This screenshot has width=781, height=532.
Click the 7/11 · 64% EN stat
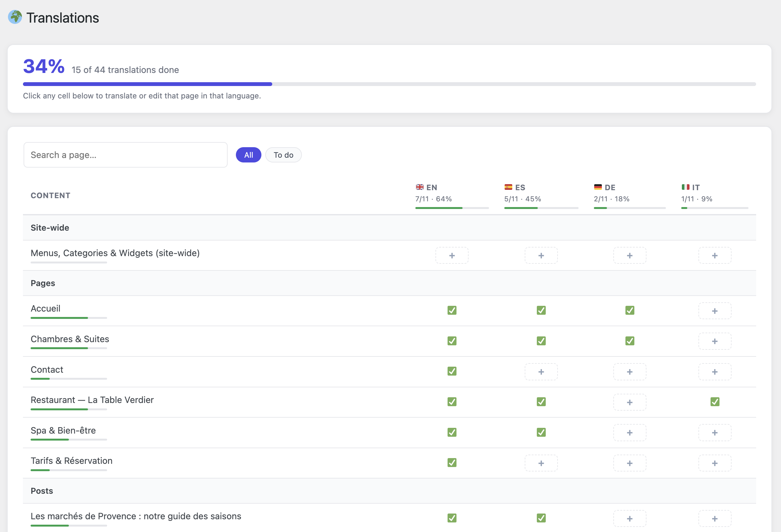(433, 199)
